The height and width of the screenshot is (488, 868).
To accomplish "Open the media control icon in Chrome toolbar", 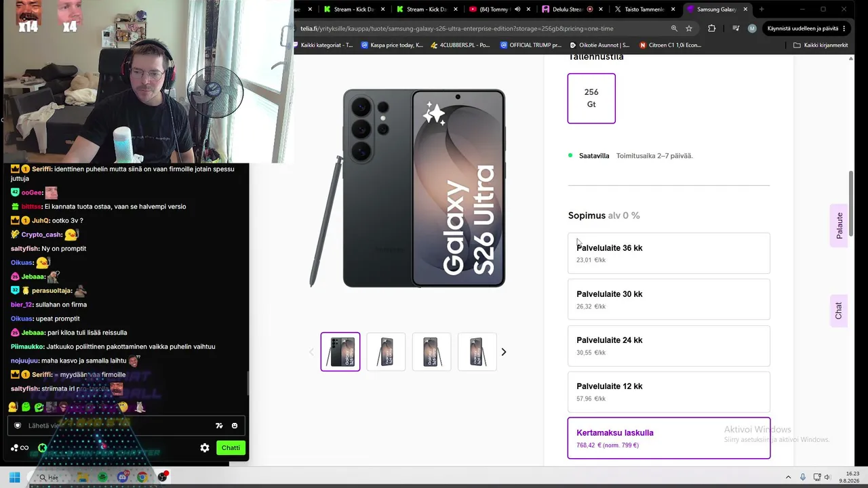I will [736, 28].
